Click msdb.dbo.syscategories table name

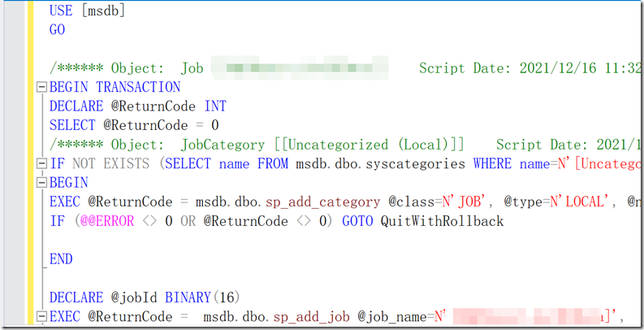[380, 163]
